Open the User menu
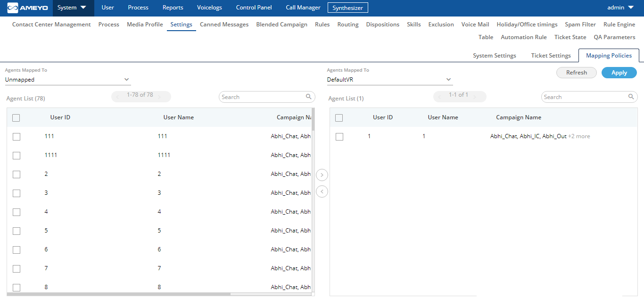This screenshot has height=299, width=644. pos(108,8)
